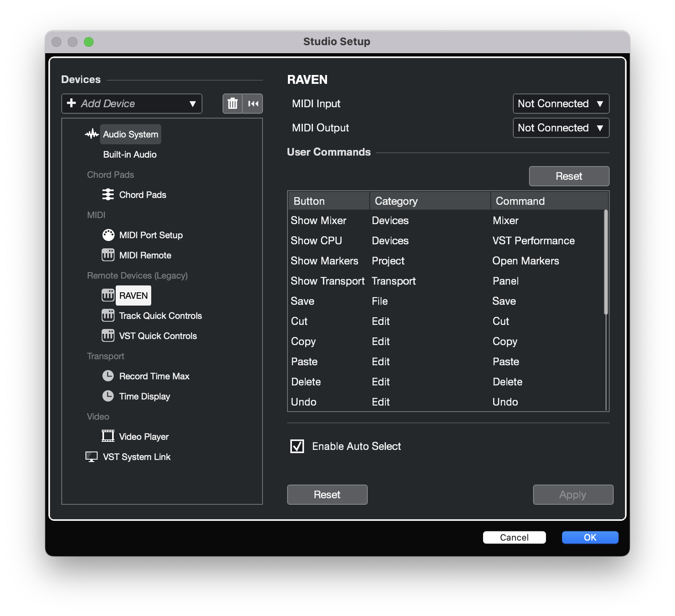Select MIDI Remote entry
Viewport: 675px width, 616px height.
point(145,255)
